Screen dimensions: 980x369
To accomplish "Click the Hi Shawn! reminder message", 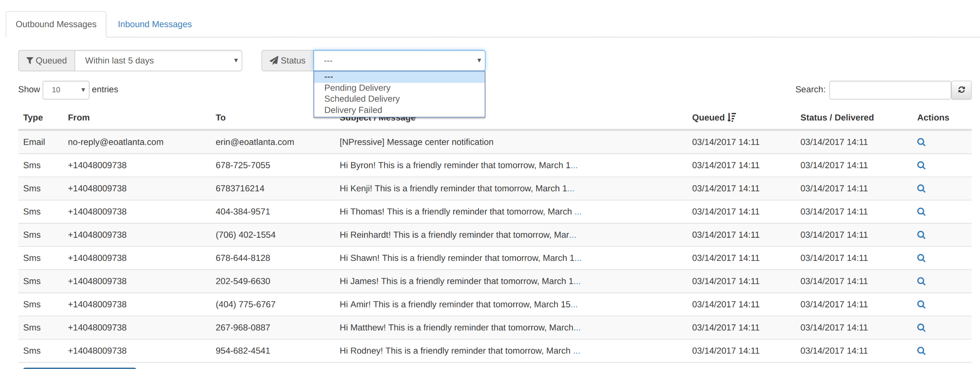I will click(x=460, y=258).
